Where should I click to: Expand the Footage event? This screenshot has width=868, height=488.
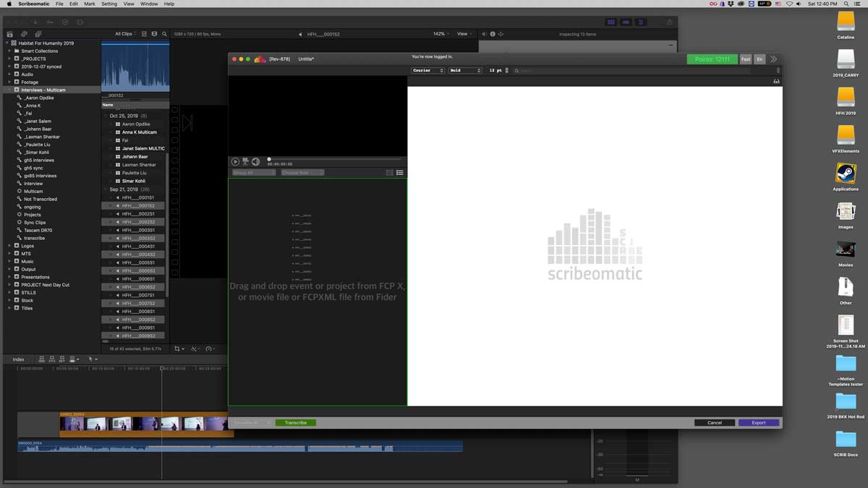10,82
